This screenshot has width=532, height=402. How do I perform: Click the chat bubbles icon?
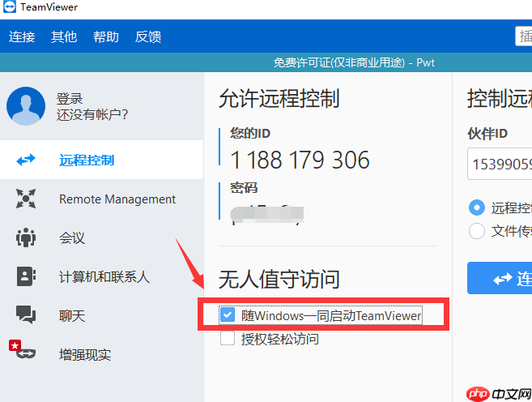click(x=26, y=314)
